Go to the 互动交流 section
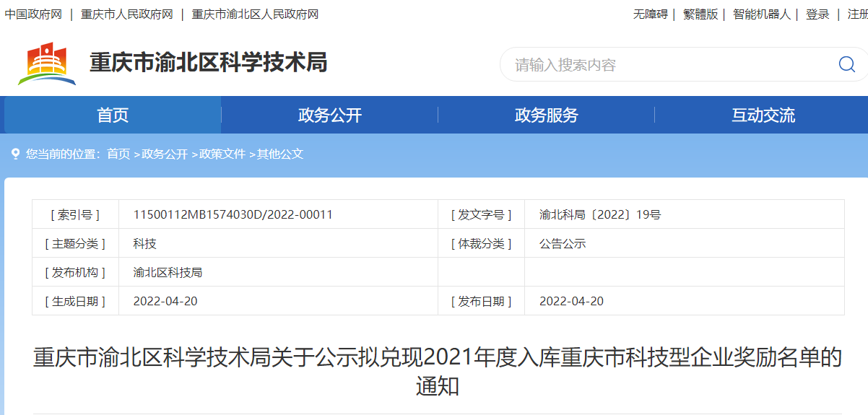868x415 pixels. click(763, 115)
